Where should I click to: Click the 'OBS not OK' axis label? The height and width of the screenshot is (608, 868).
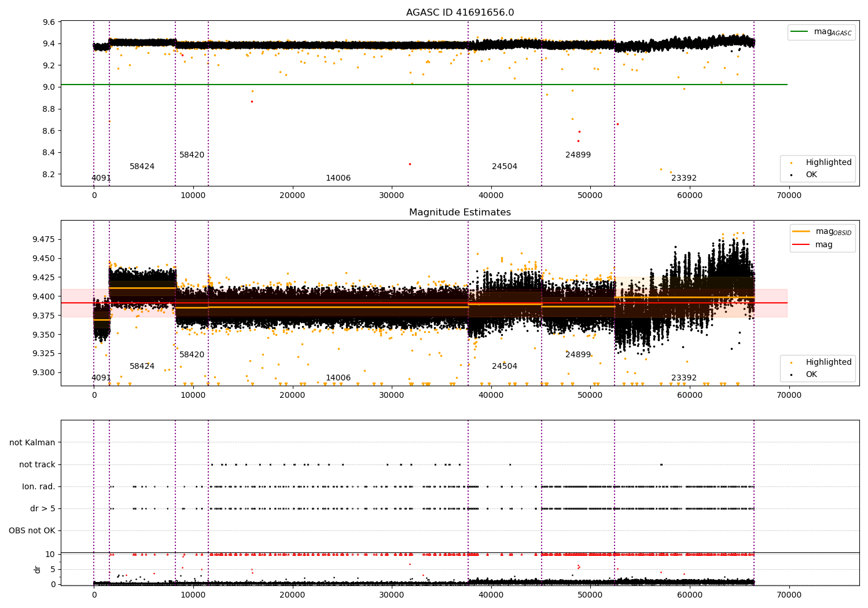32,530
